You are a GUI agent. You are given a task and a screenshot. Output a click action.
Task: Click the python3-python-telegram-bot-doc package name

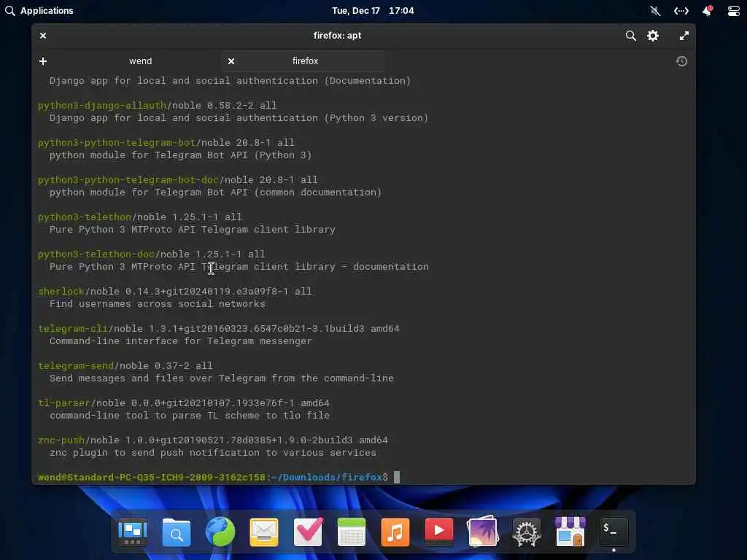128,179
